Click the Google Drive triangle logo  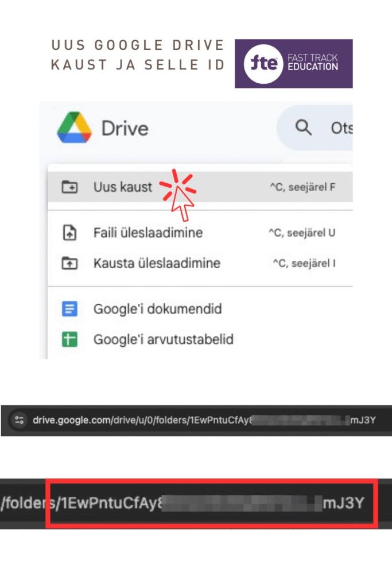tap(74, 127)
